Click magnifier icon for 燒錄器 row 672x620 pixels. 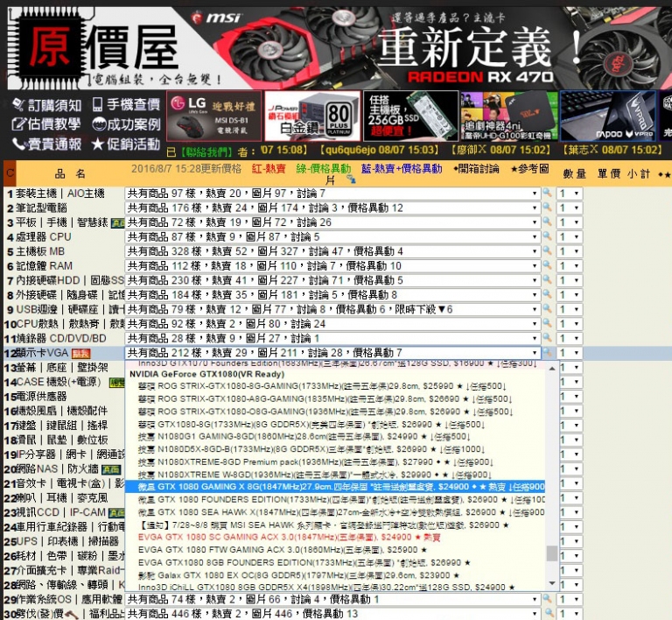click(x=547, y=338)
